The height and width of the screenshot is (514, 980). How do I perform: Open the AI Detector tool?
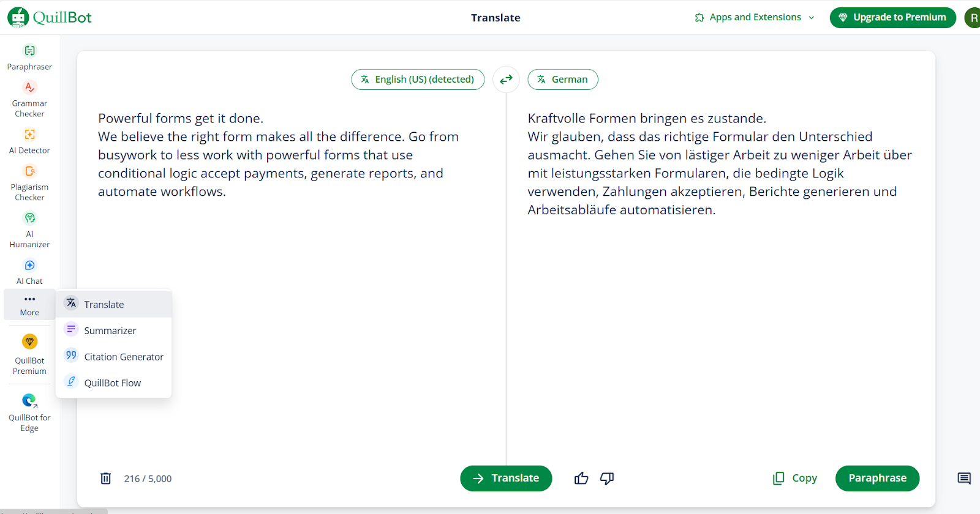[29, 141]
